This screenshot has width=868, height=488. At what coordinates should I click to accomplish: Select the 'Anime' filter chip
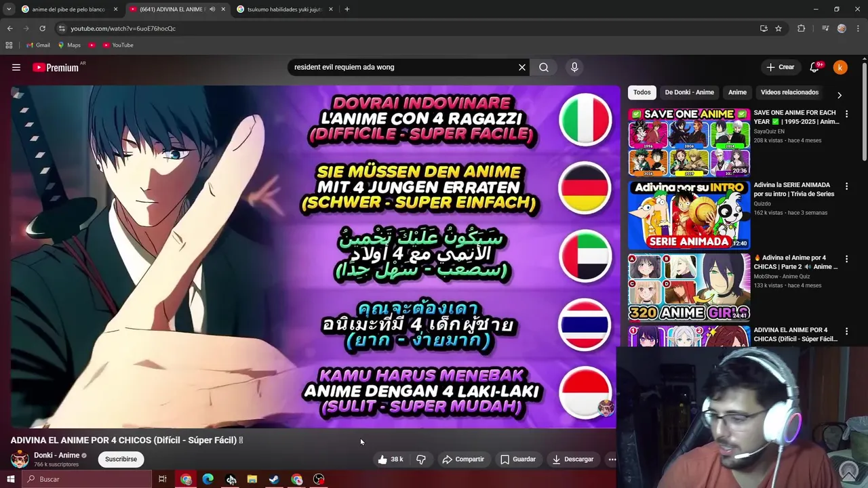[737, 92]
